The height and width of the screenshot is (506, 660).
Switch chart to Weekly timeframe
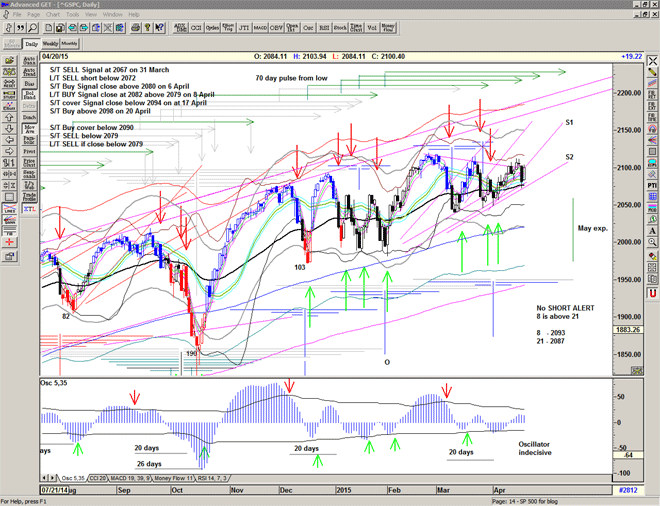[49, 44]
